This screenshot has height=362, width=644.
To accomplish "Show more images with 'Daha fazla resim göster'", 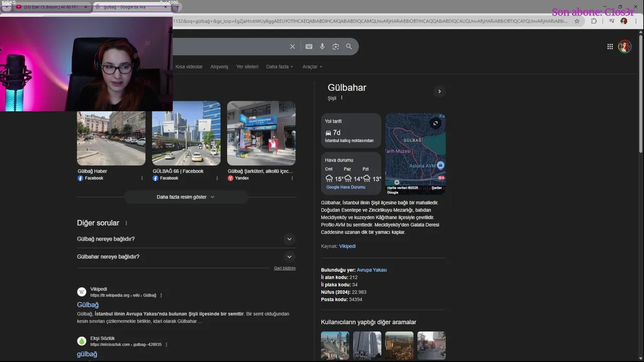I will coord(186,197).
